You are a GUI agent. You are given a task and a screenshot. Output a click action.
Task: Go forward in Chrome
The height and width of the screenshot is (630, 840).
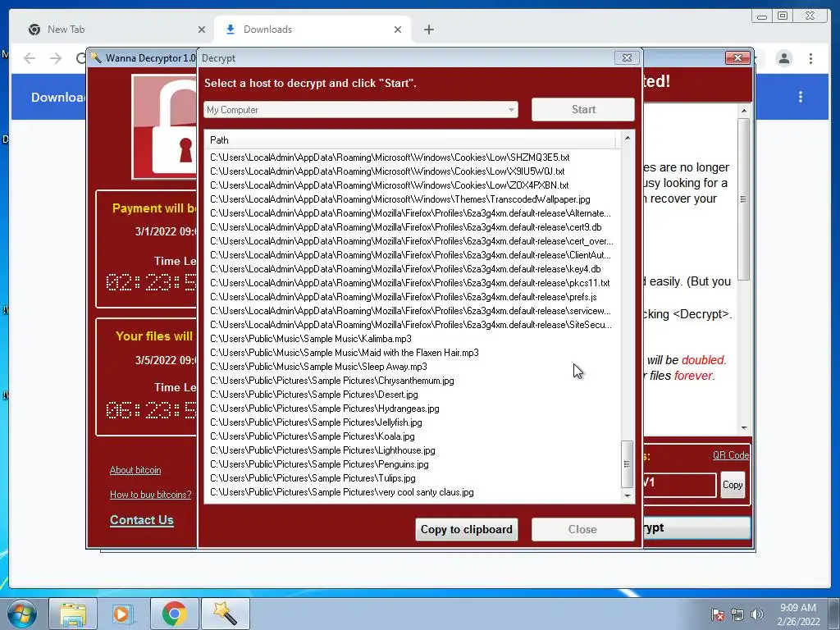(56, 58)
